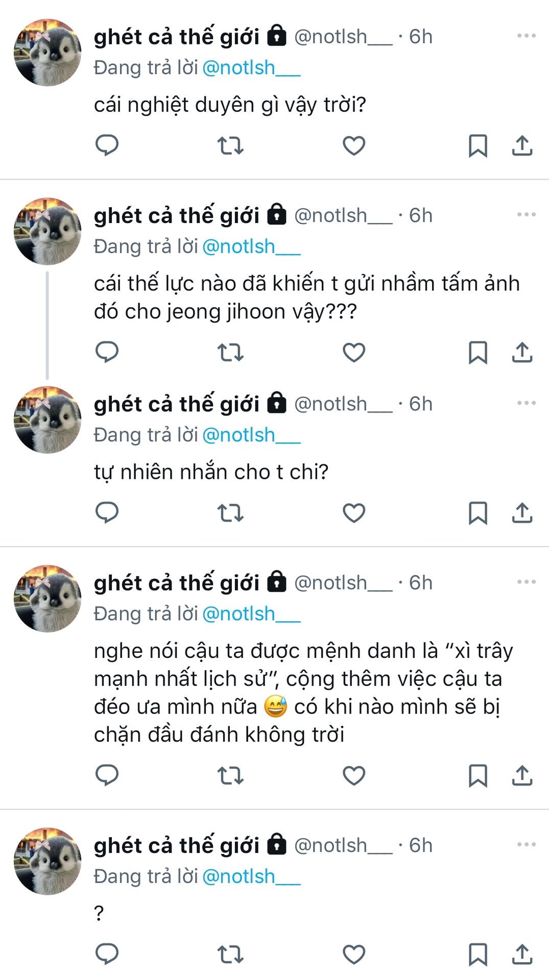Open the penguin avatar on the first tweet
The height and width of the screenshot is (980, 549).
(x=47, y=53)
